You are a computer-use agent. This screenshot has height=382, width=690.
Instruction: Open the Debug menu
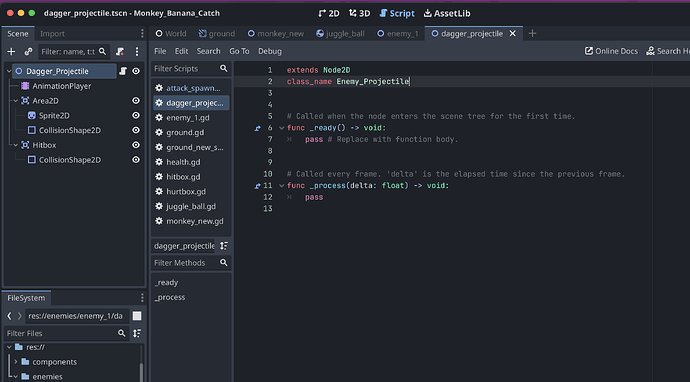point(270,51)
